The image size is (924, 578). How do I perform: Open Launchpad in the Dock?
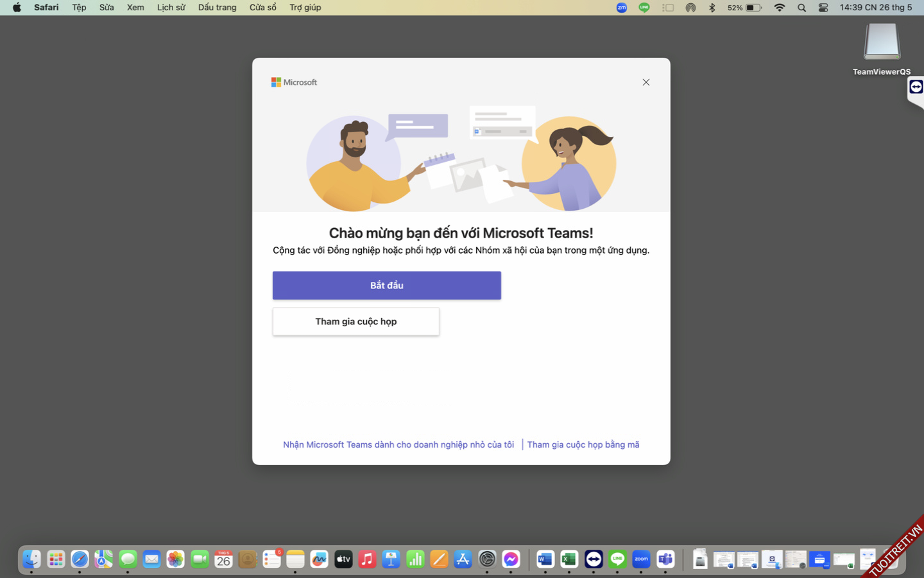pyautogui.click(x=56, y=559)
